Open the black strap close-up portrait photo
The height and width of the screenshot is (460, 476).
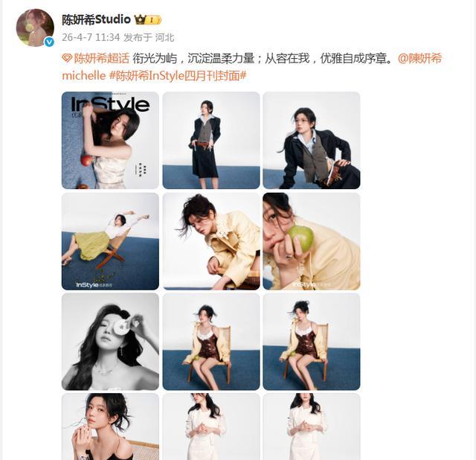[x=110, y=427]
